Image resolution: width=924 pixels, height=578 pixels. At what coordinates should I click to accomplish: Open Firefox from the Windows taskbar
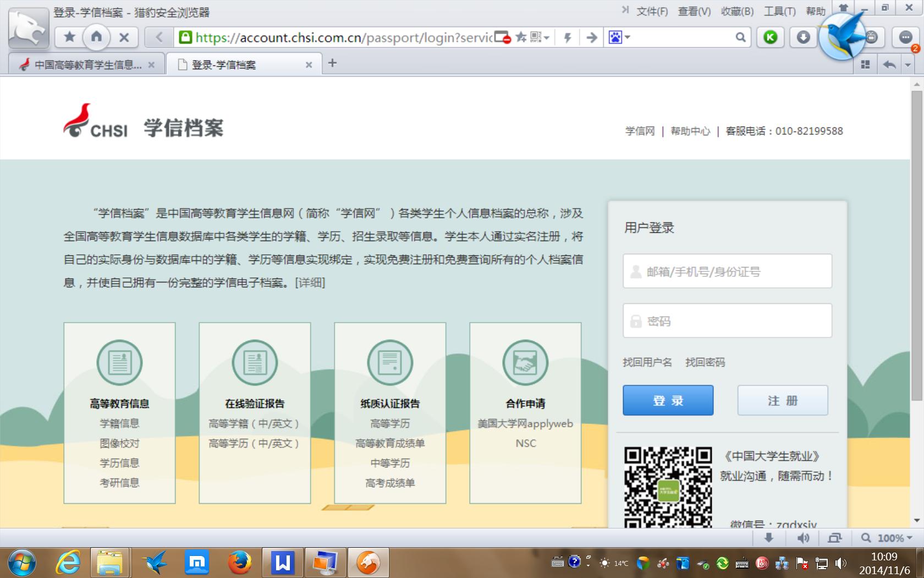[240, 563]
